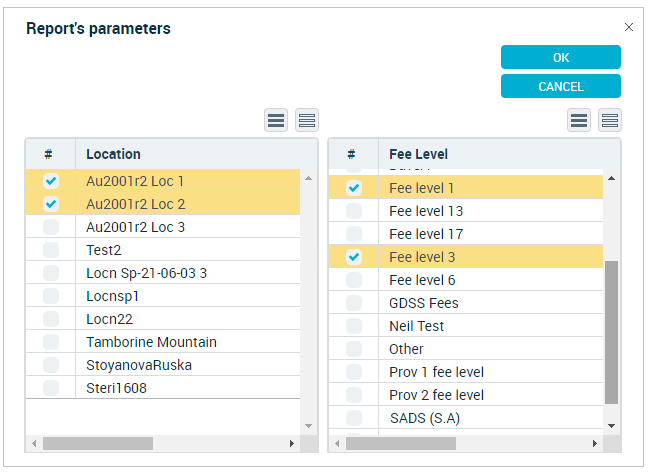Click the CANCEL button

pos(561,86)
